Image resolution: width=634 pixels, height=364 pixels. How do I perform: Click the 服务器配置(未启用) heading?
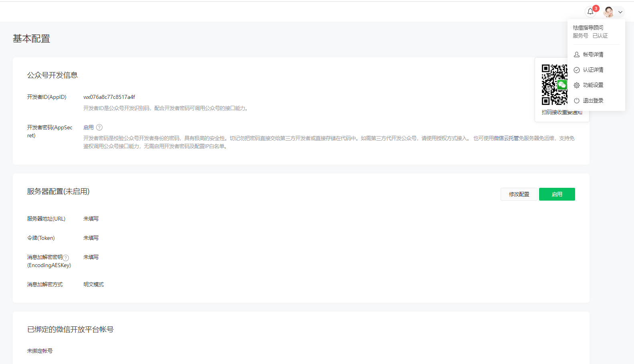[x=58, y=191]
